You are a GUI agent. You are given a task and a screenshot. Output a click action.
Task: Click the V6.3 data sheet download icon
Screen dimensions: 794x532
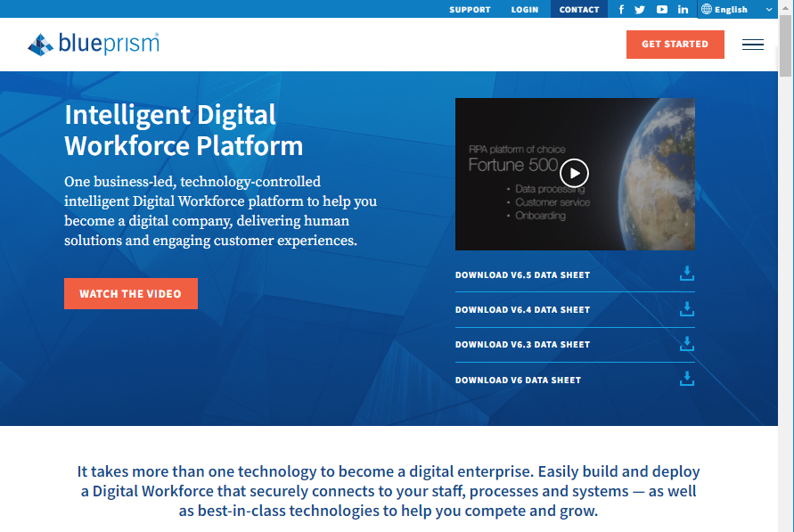coord(687,344)
